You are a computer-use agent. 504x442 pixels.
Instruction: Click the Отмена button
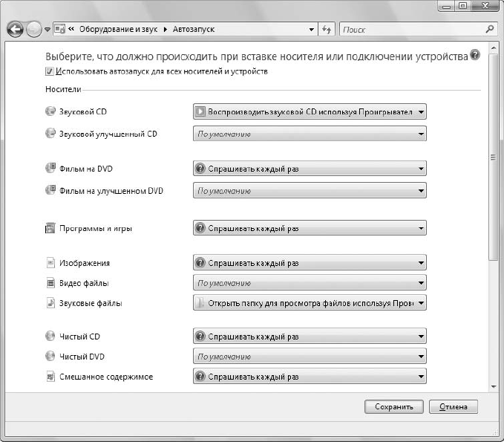pos(454,406)
